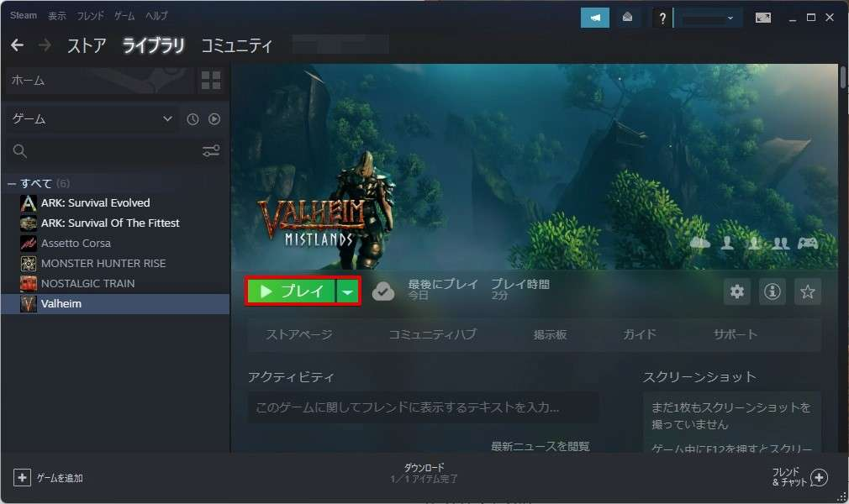Image resolution: width=849 pixels, height=504 pixels.
Task: Open フレンド & チャット
Action: point(799,477)
